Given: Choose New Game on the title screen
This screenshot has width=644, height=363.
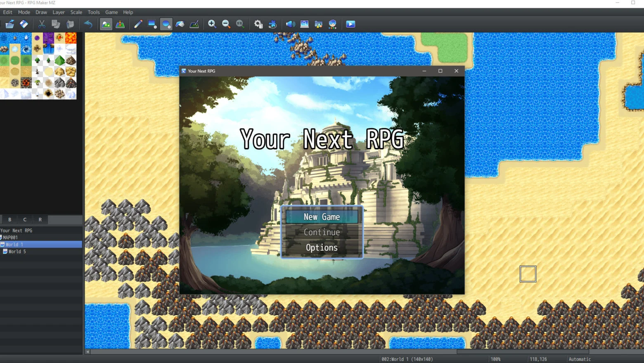Looking at the screenshot, I should point(322,217).
